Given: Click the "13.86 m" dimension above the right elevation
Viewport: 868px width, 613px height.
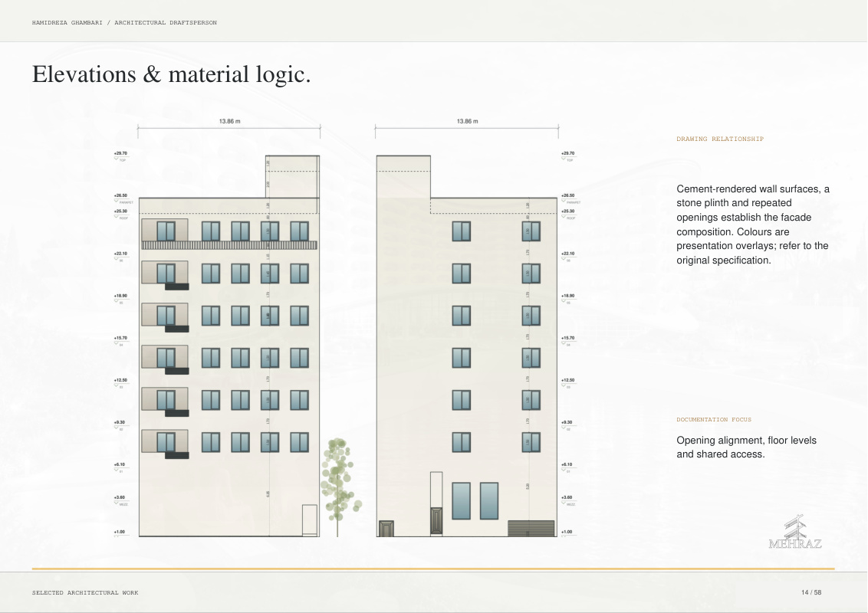Looking at the screenshot, I should click(467, 121).
